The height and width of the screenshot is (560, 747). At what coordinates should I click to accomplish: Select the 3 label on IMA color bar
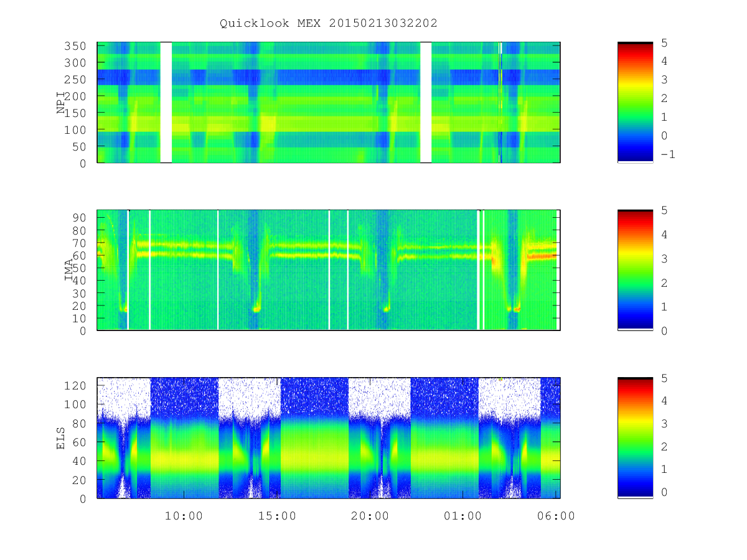pos(664,258)
